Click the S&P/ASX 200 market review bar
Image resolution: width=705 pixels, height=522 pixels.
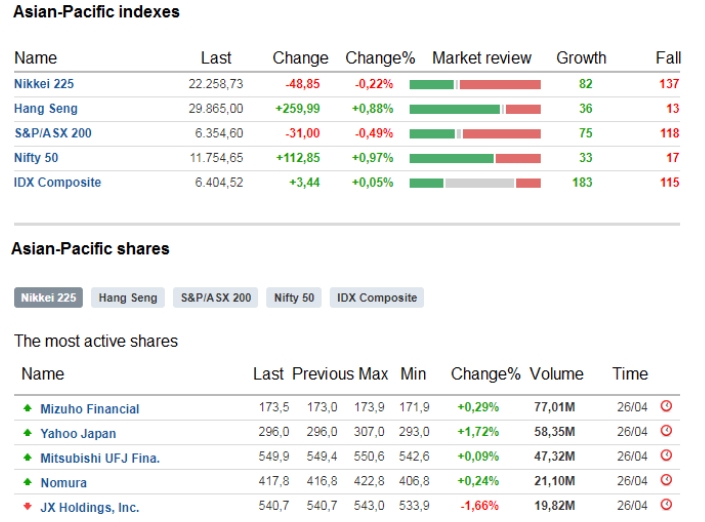(475, 134)
